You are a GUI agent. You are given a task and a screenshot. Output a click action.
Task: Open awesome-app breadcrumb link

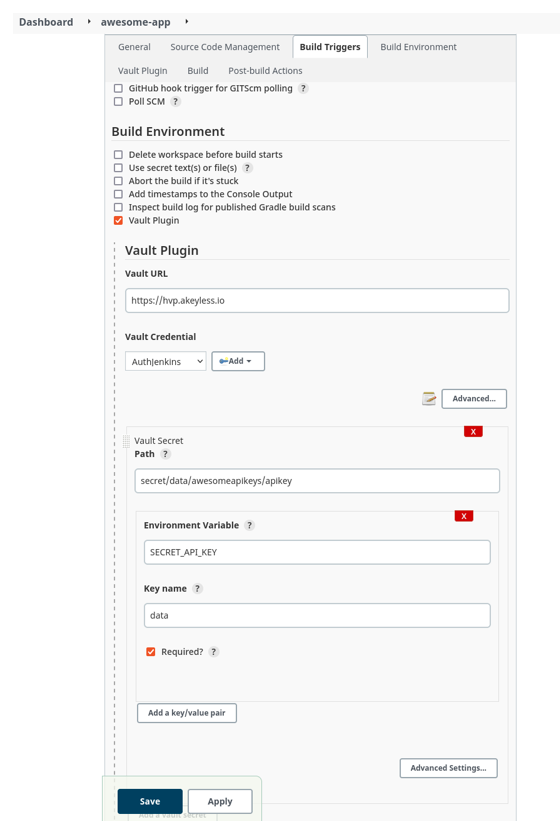[x=135, y=22]
